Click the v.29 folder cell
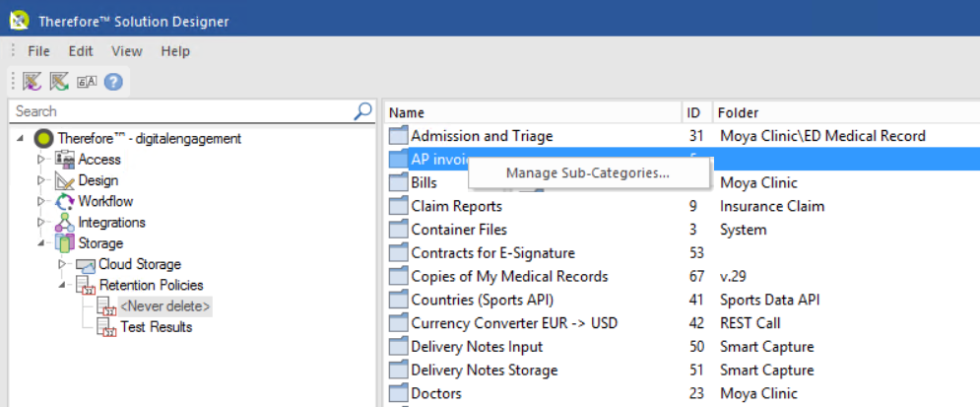 tap(733, 276)
